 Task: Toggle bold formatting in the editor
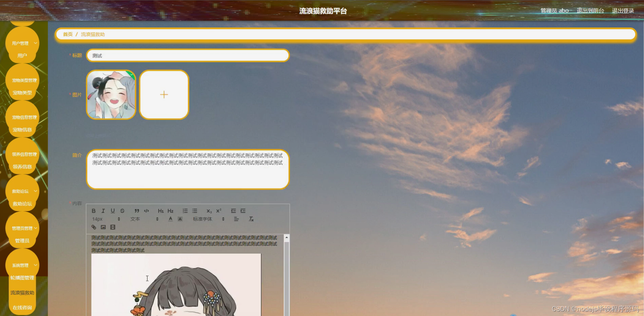pyautogui.click(x=94, y=211)
